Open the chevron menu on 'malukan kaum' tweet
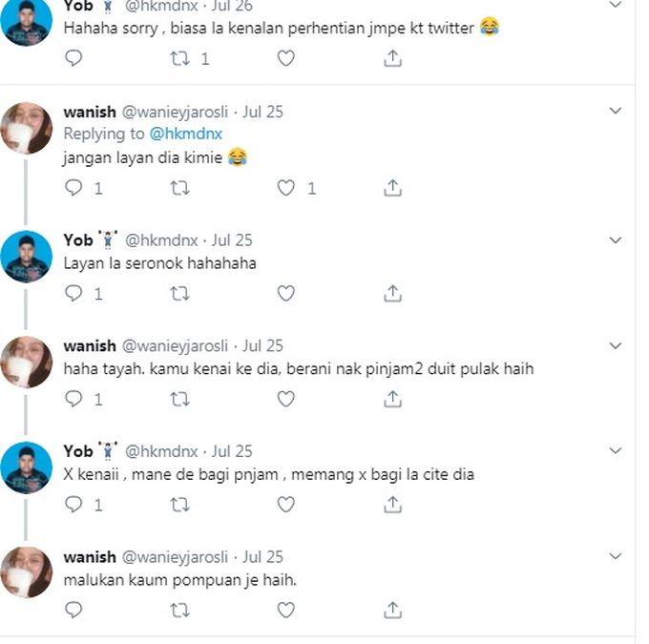The width and height of the screenshot is (649, 644). coord(616,556)
